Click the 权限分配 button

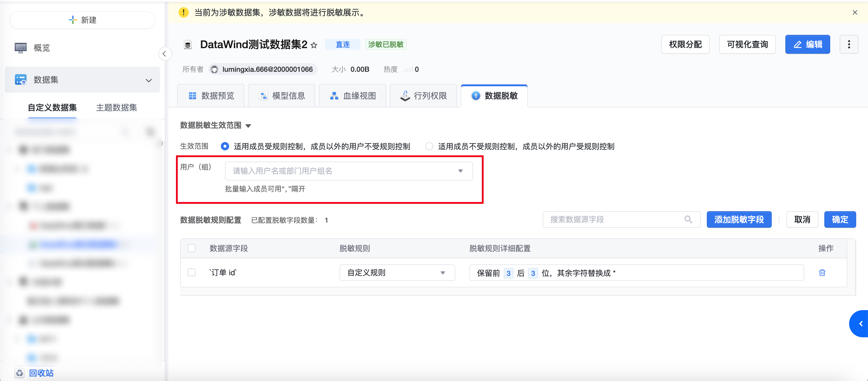[x=685, y=44]
